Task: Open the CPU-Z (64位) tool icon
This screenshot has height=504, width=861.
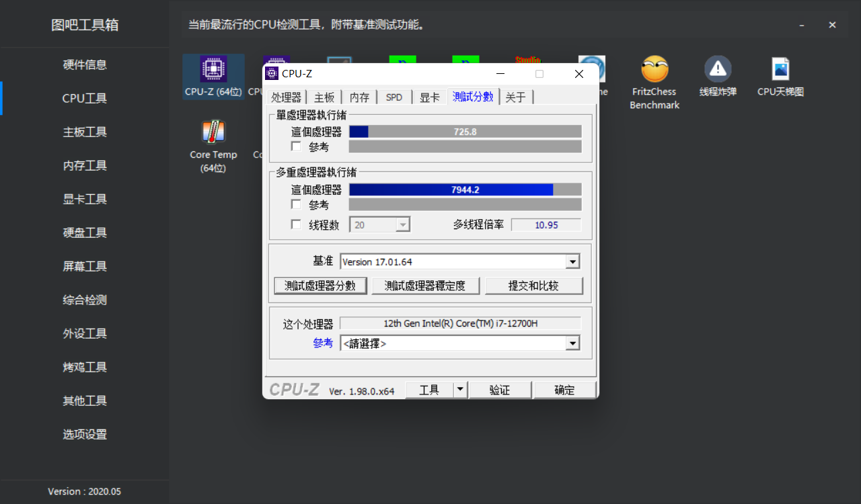Action: click(213, 77)
